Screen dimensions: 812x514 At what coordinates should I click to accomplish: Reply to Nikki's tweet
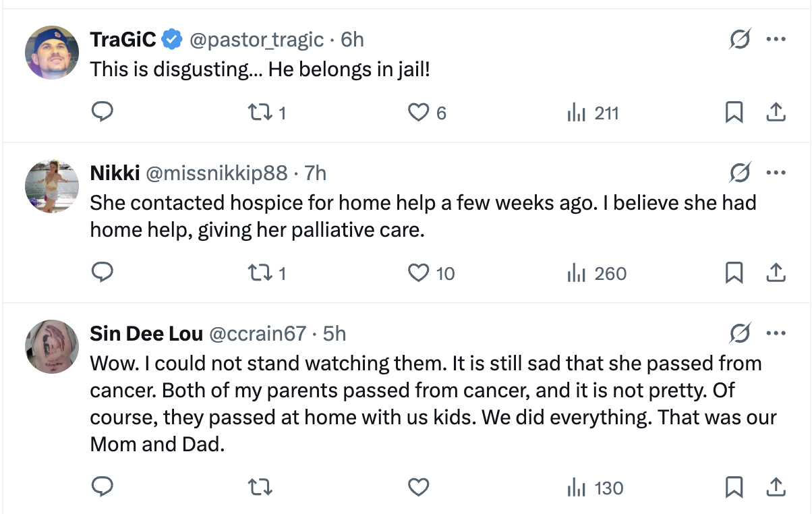click(101, 273)
